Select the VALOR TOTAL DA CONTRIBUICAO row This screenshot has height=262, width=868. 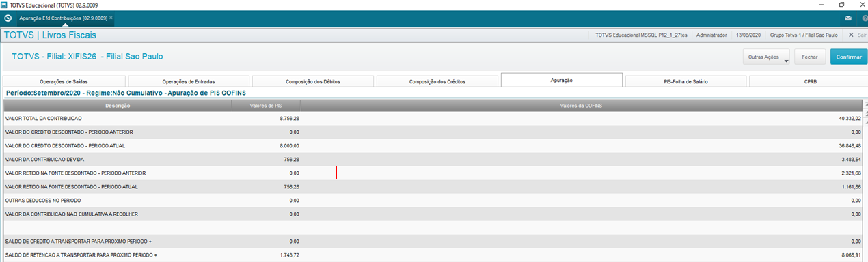pyautogui.click(x=433, y=119)
